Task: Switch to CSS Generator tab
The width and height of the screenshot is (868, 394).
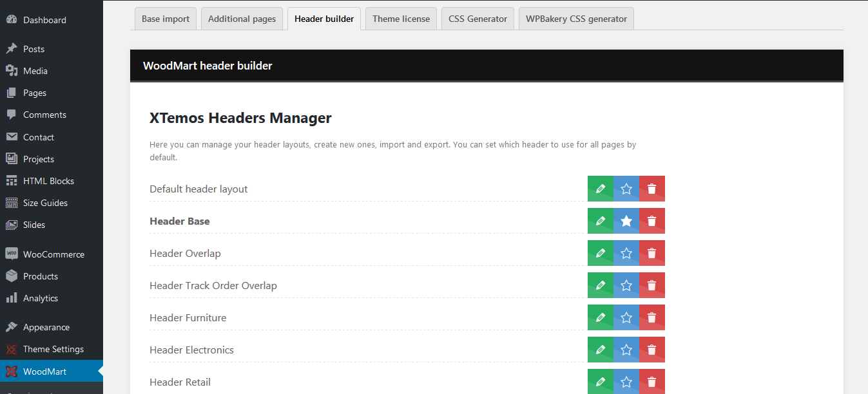Action: click(x=477, y=19)
